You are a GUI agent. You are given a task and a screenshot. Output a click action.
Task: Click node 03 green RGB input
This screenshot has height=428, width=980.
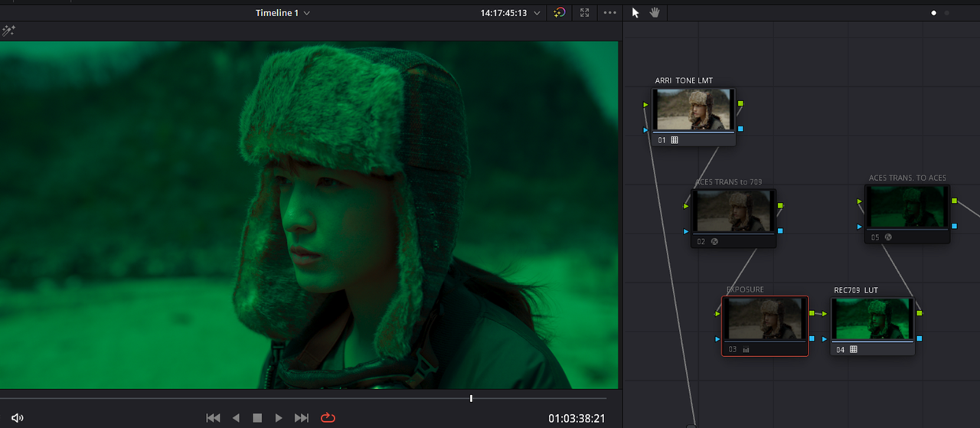[717, 313]
